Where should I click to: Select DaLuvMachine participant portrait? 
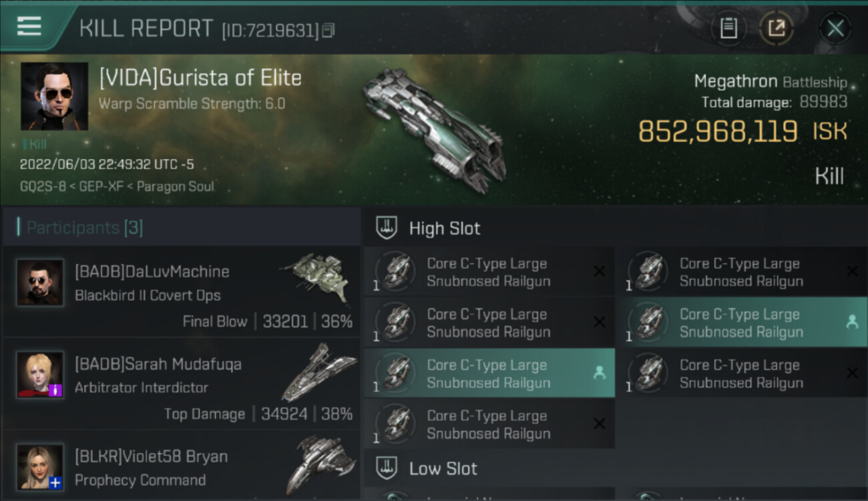pyautogui.click(x=40, y=283)
